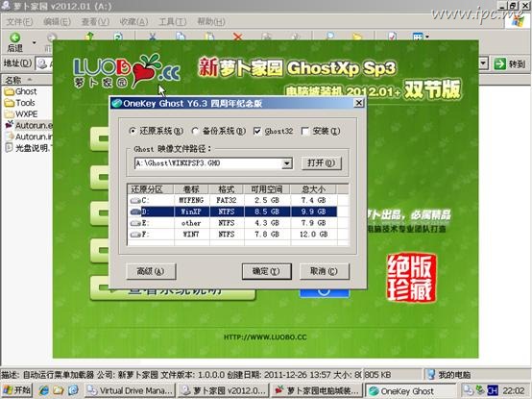Select the F: WIN7 partition row

coord(233,235)
